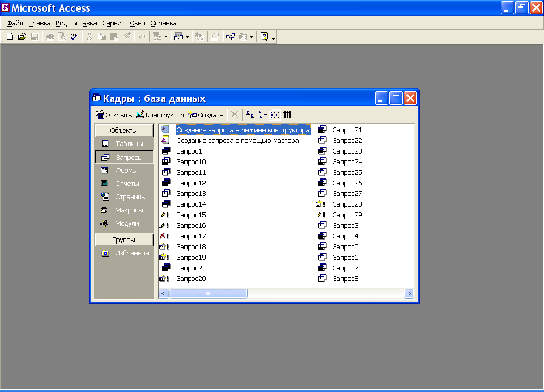Open the Правка menu

pyautogui.click(x=39, y=23)
